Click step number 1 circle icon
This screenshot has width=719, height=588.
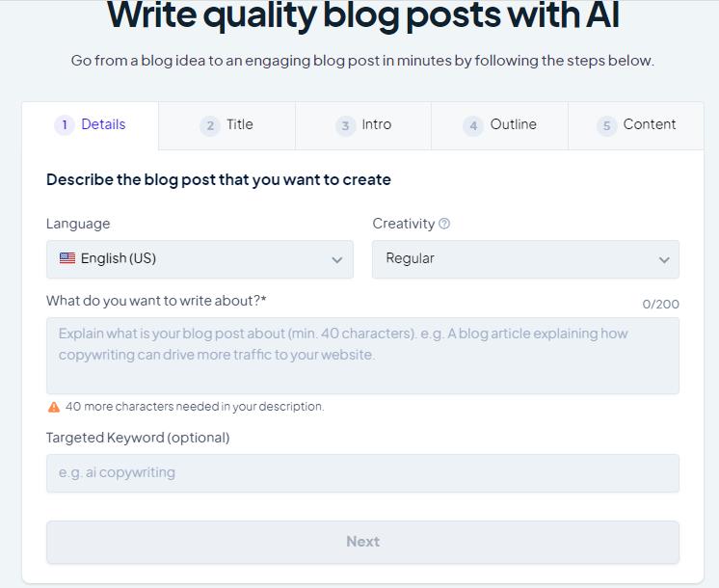pyautogui.click(x=65, y=124)
